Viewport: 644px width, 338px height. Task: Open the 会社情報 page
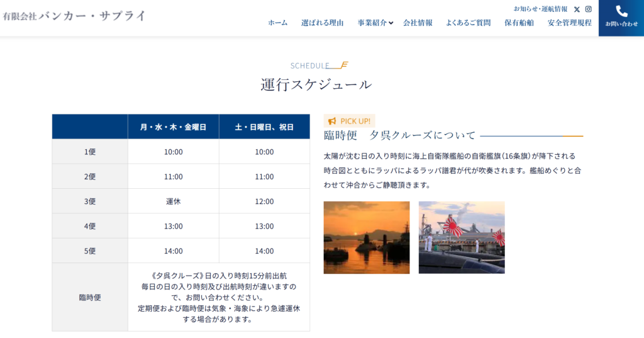coord(418,23)
